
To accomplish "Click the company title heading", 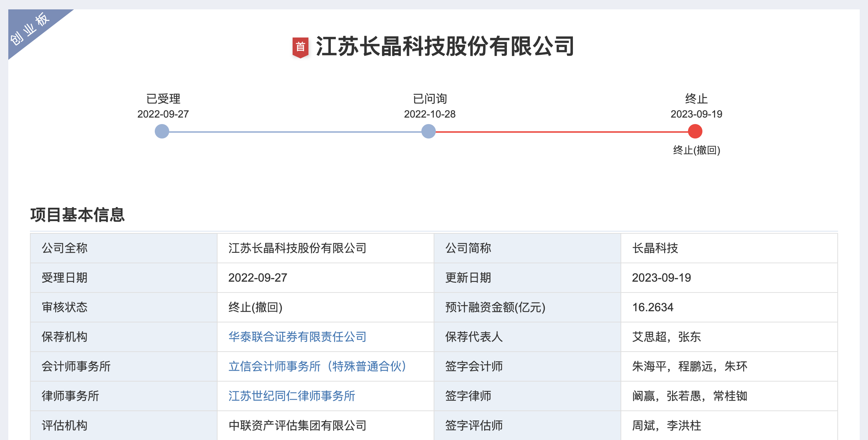I will click(444, 47).
